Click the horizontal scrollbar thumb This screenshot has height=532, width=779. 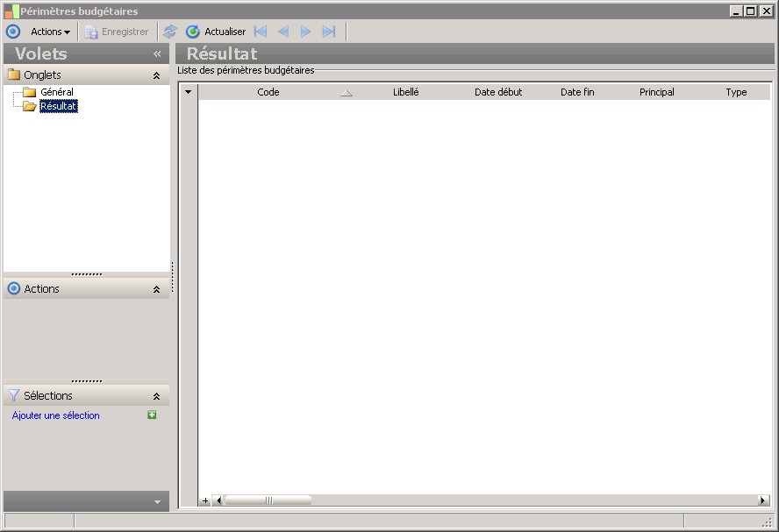pyautogui.click(x=268, y=500)
